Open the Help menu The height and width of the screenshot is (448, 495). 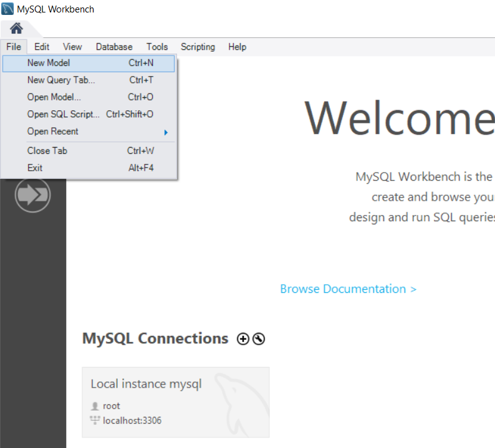[237, 47]
